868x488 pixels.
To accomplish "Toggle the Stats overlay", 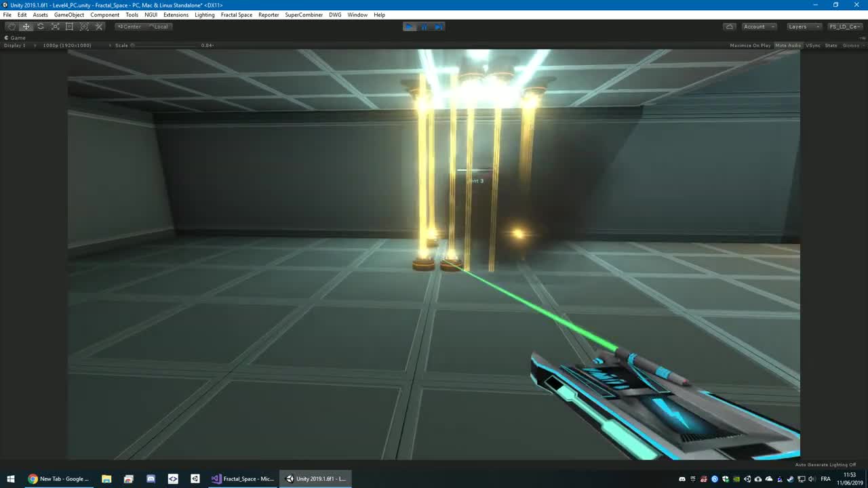I will click(x=831, y=45).
